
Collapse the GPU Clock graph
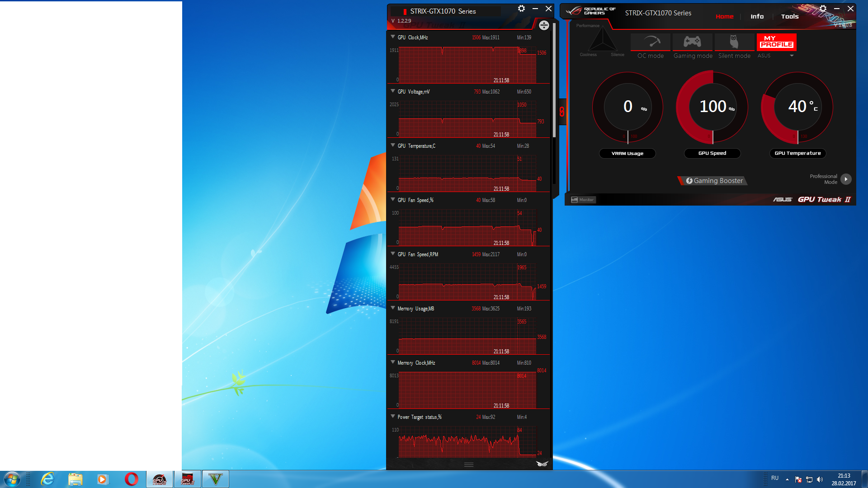click(393, 37)
